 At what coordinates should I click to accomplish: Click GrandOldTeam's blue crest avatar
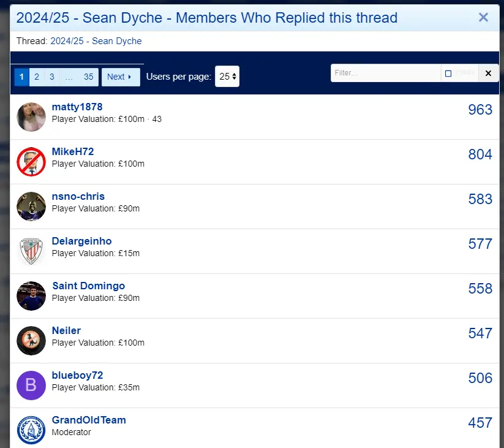(x=31, y=430)
